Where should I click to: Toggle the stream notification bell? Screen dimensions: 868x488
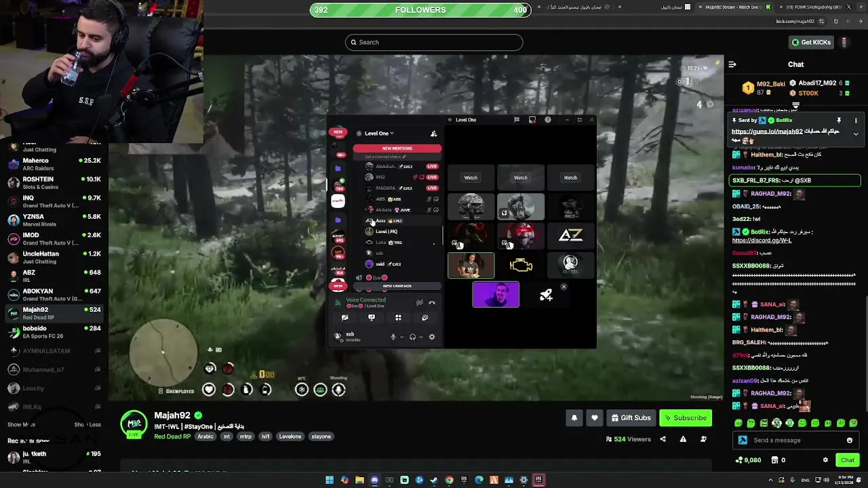(x=574, y=418)
